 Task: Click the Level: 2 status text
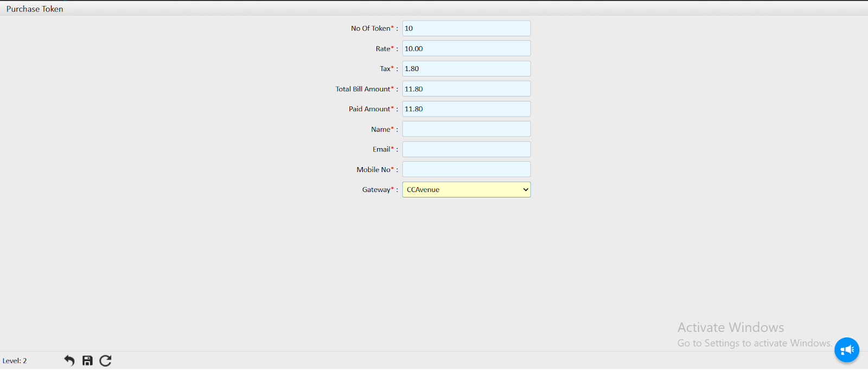(15, 361)
